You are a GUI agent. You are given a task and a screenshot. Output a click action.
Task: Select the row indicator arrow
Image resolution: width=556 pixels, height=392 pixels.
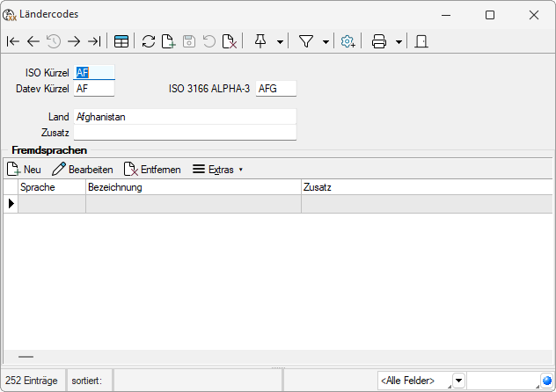(11, 204)
